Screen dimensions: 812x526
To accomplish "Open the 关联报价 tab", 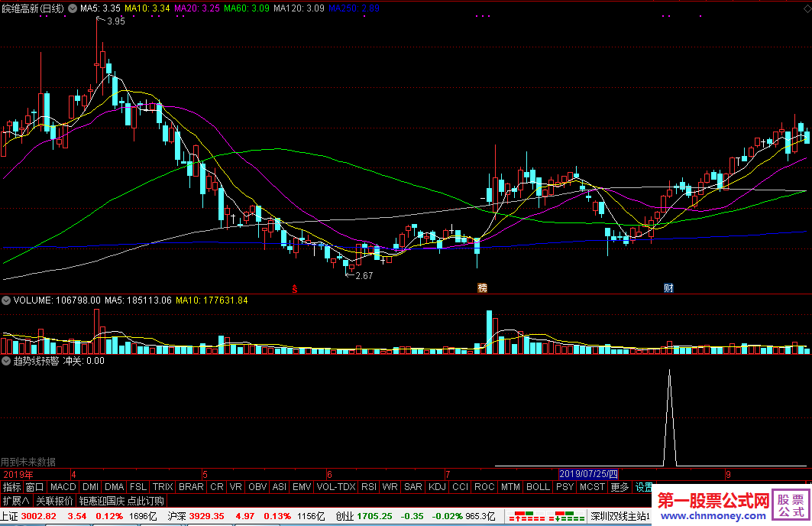I will [54, 501].
